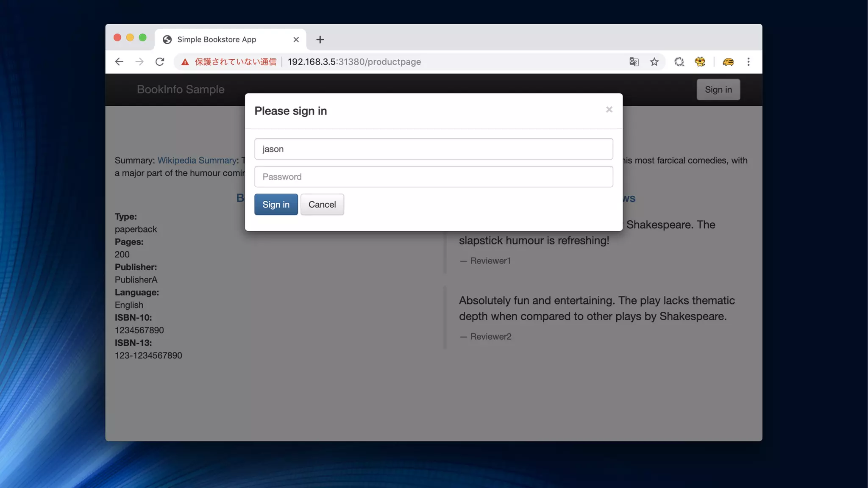Click the not-secure warning triangle icon

tap(185, 62)
